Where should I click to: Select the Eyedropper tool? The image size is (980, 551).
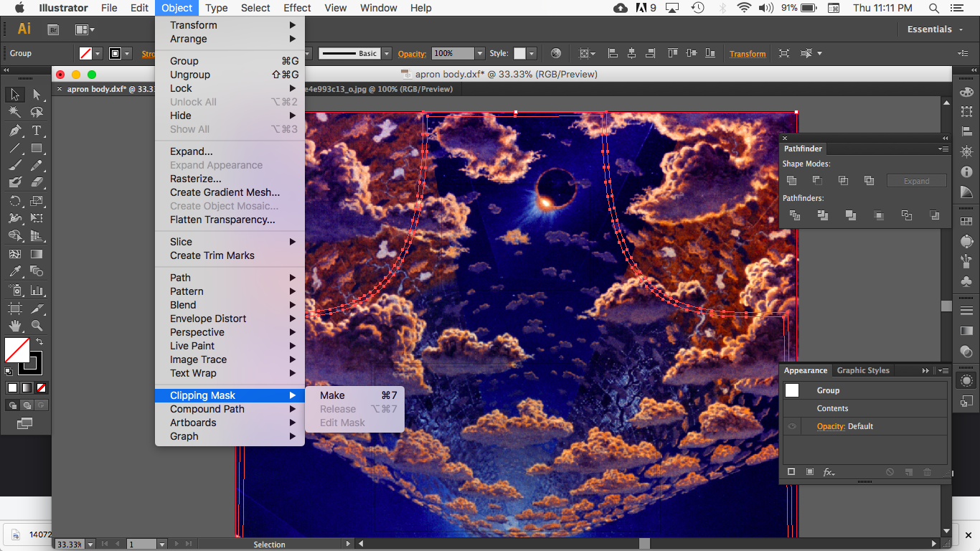[x=14, y=272]
